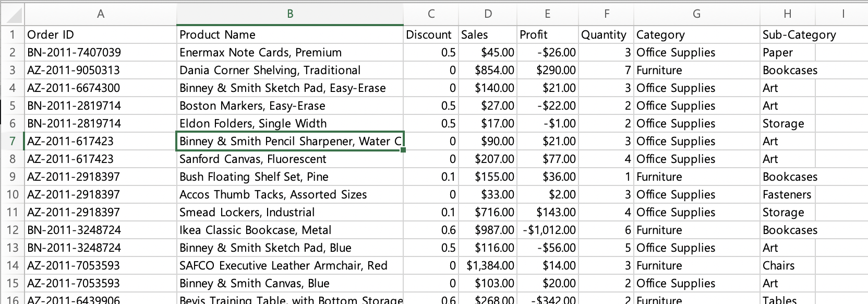
Task: Select the -$1,012.00 profit cell
Action: point(547,230)
